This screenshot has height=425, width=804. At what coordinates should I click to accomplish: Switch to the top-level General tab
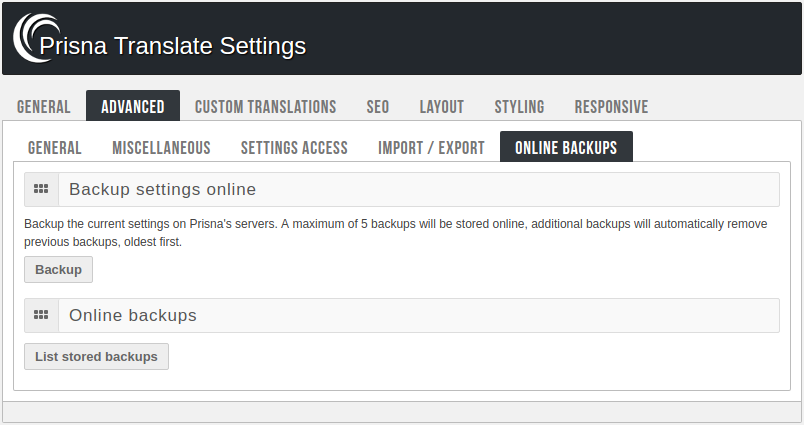click(x=43, y=107)
